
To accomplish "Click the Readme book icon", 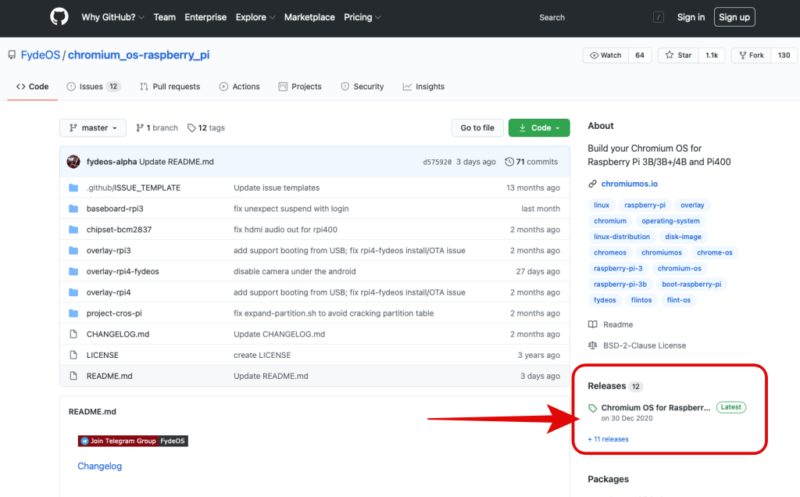I will pyautogui.click(x=592, y=325).
